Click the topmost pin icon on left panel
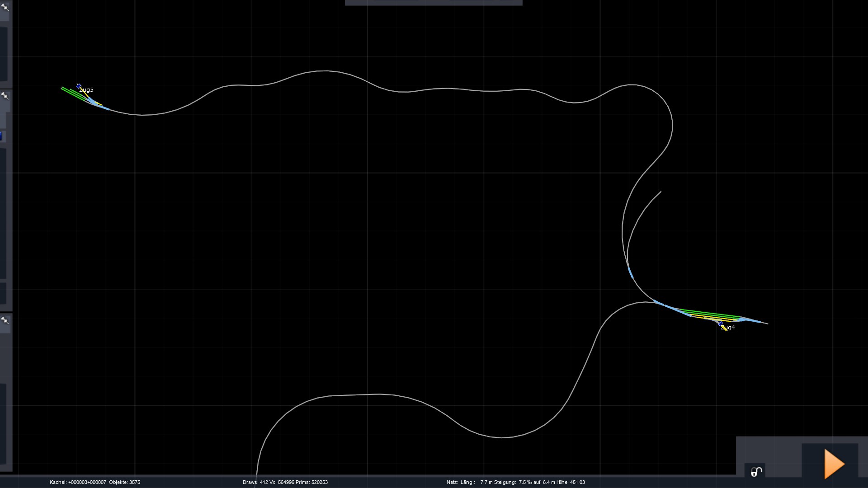 coord(5,7)
